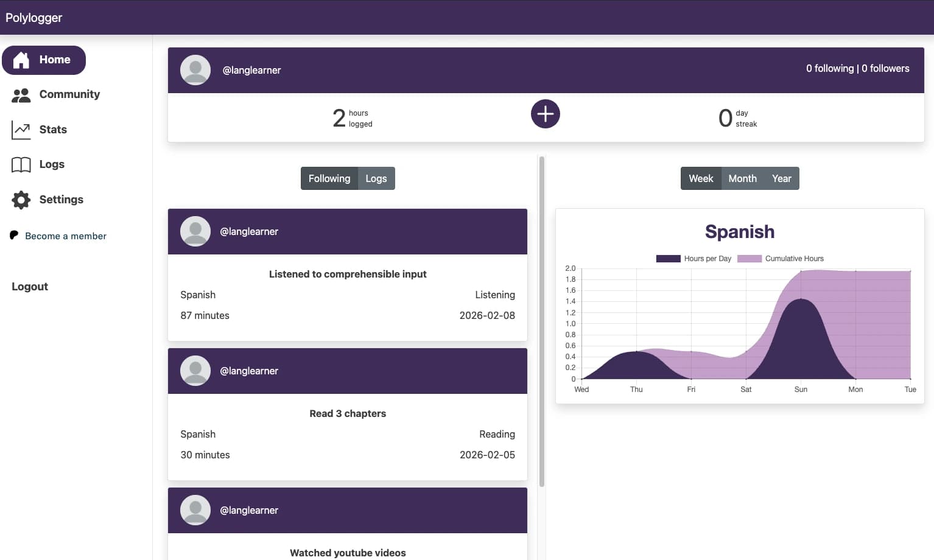Click the Polylogger brand in the top bar

[x=34, y=18]
